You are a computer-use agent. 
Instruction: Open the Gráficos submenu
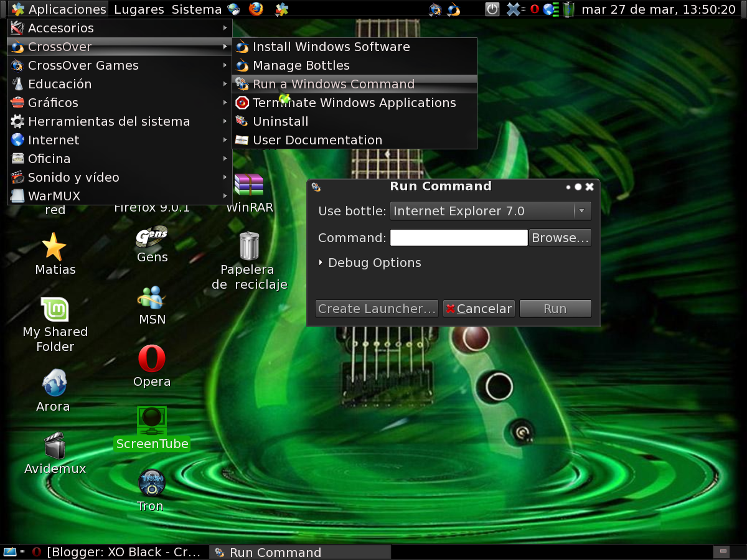click(x=120, y=103)
